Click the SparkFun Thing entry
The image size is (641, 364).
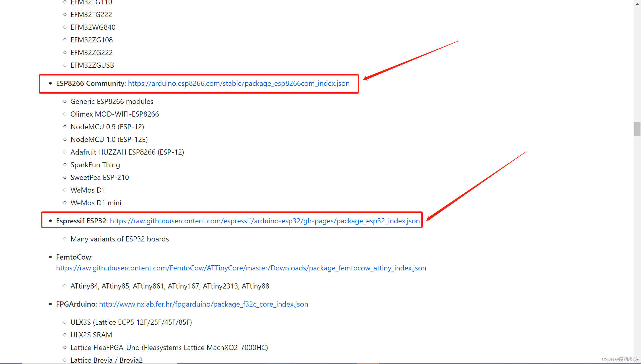click(x=95, y=165)
